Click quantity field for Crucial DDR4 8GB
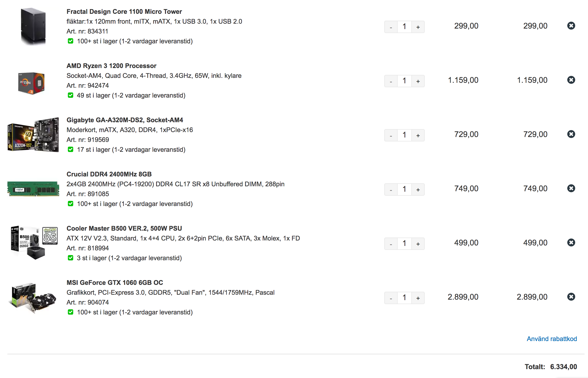Screen dimensions: 588x378 [404, 189]
